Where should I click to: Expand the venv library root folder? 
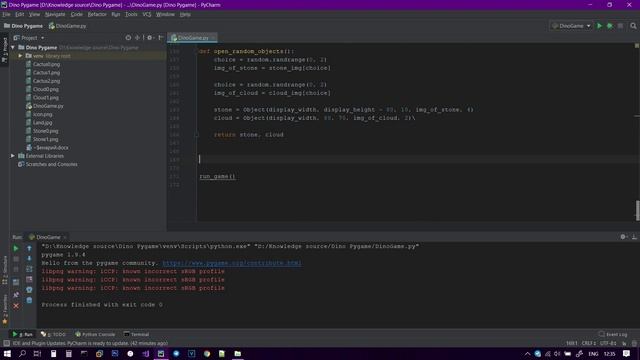pos(20,56)
